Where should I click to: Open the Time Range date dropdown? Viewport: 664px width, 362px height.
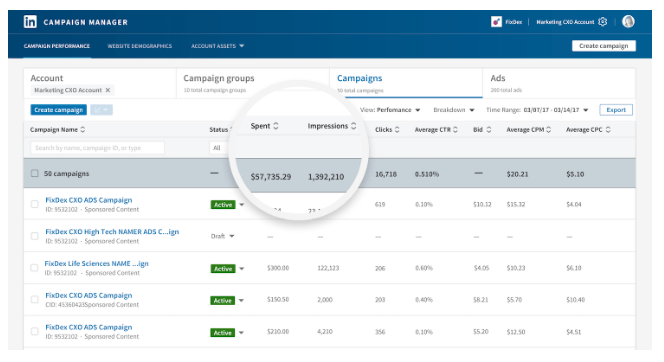pos(537,110)
